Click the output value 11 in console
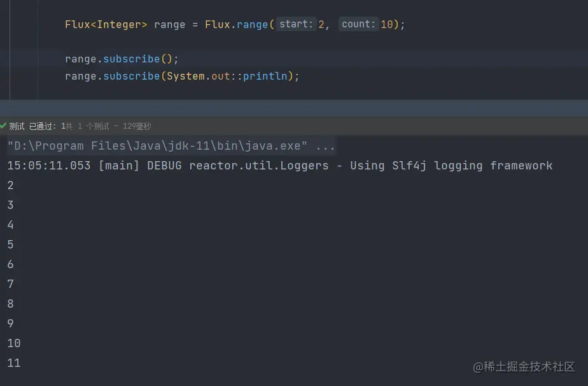 (13, 363)
